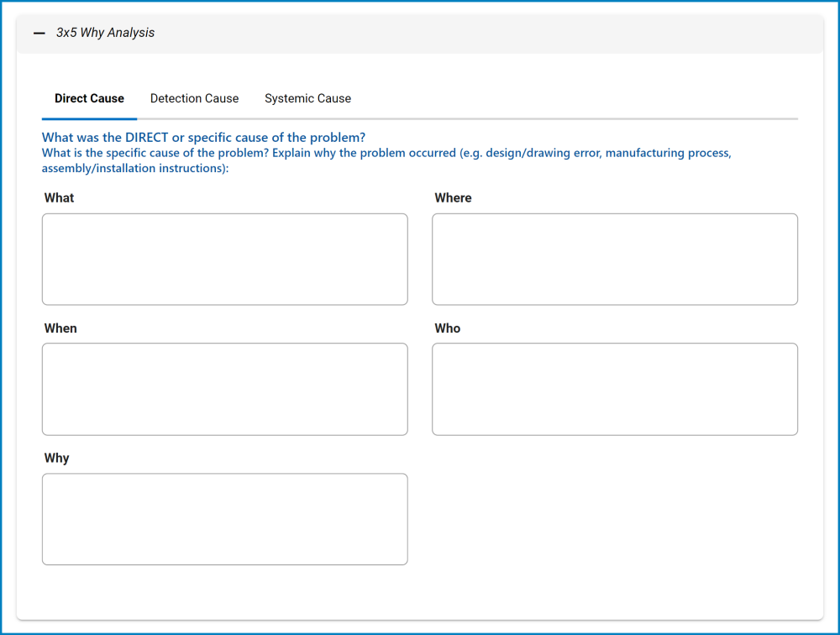This screenshot has width=840, height=635.
Task: Click the Who field label
Action: point(447,328)
